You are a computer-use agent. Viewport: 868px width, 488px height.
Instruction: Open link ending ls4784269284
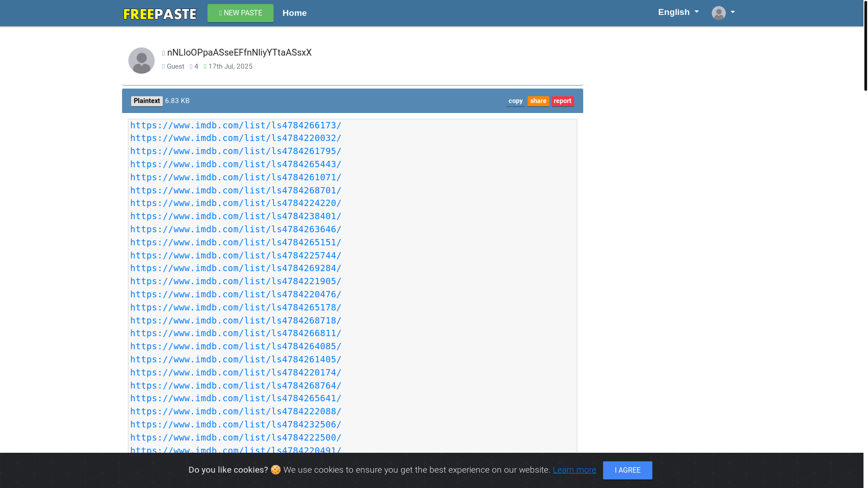pyautogui.click(x=236, y=268)
